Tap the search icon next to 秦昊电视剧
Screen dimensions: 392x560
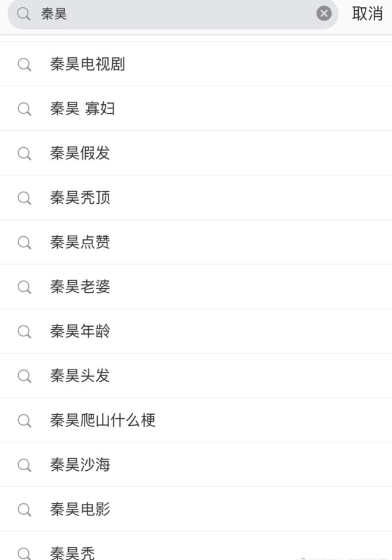coord(24,64)
